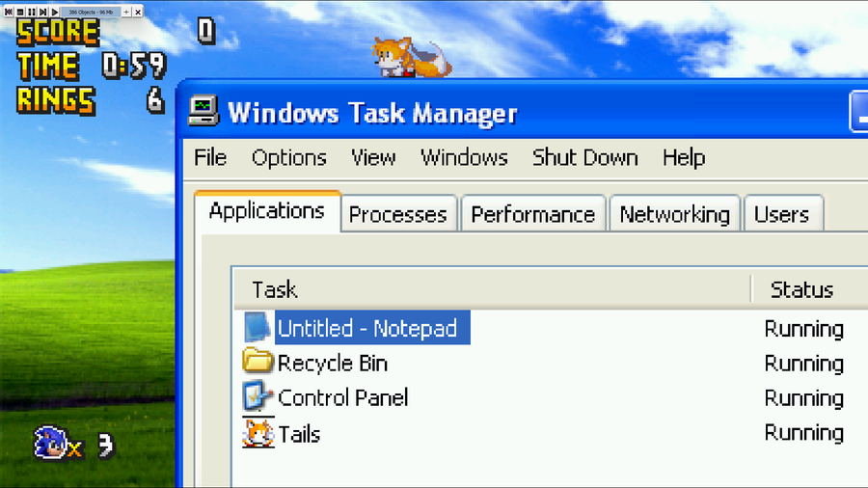
Task: Open the File menu
Action: point(210,158)
